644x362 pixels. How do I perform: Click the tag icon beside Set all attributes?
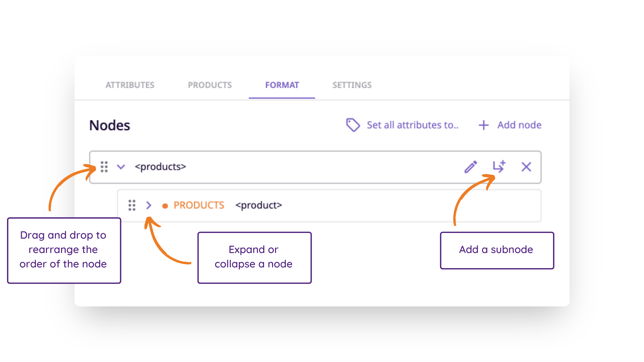[x=353, y=125]
